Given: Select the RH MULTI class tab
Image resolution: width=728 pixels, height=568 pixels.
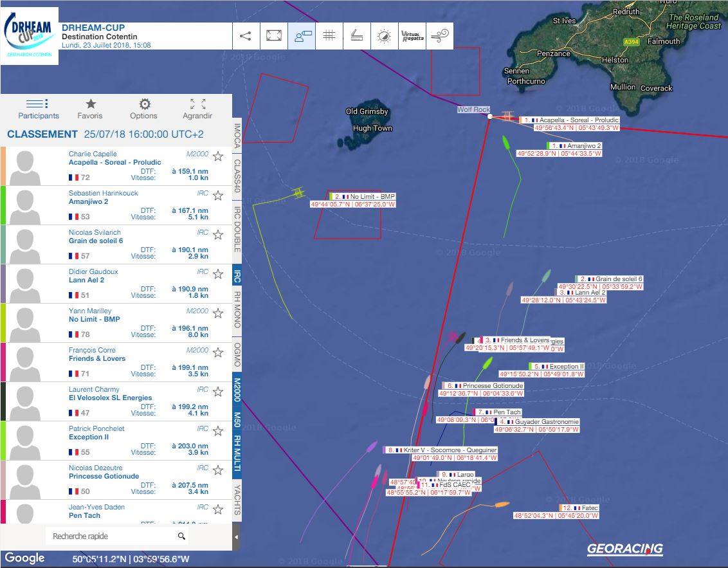Looking at the screenshot, I should tap(237, 453).
